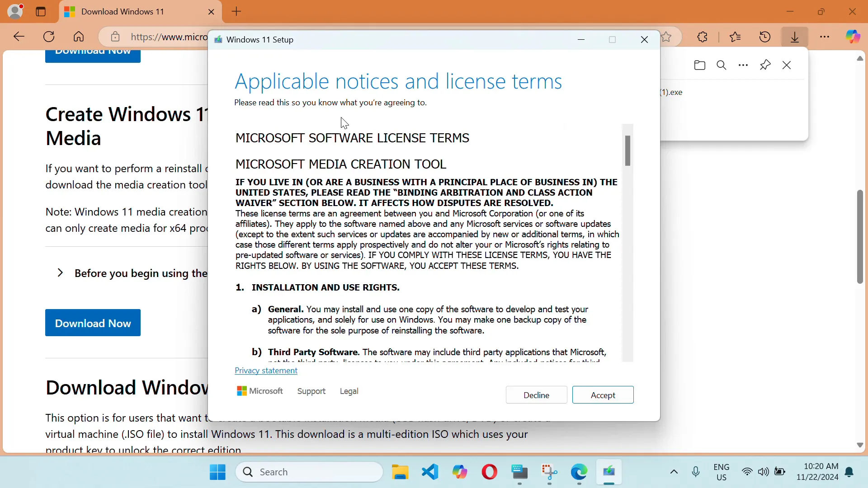Open the Privacy statement link

pos(266,370)
